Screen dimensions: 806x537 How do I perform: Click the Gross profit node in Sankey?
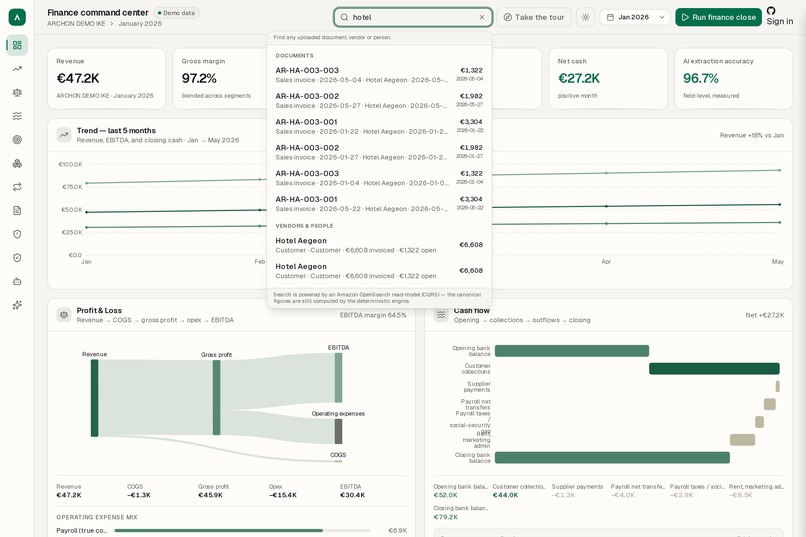[x=216, y=397]
